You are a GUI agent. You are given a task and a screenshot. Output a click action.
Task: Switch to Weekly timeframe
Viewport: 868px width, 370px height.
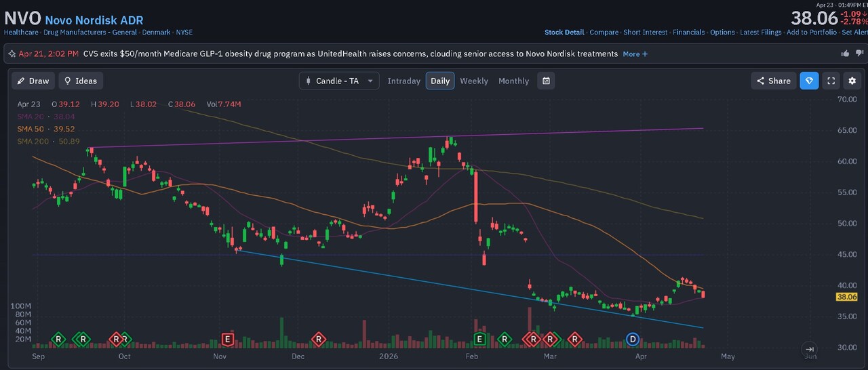[x=474, y=81]
